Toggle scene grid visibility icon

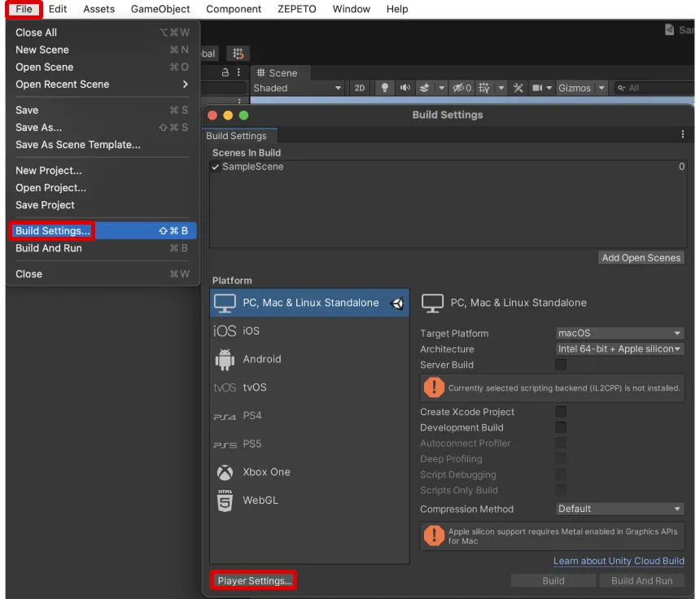click(x=484, y=88)
